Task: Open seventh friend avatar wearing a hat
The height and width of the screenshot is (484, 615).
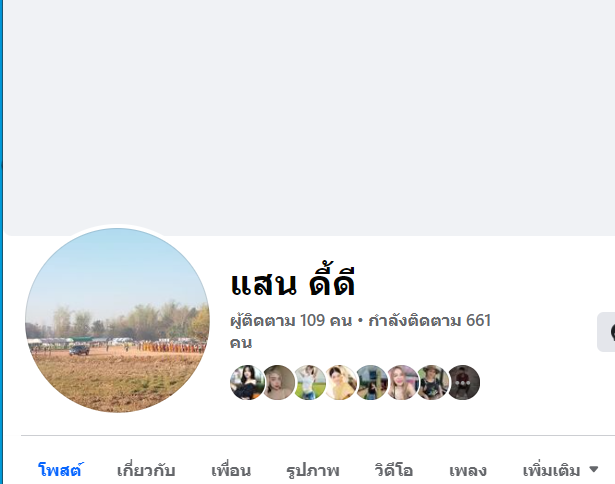Action: tap(433, 382)
